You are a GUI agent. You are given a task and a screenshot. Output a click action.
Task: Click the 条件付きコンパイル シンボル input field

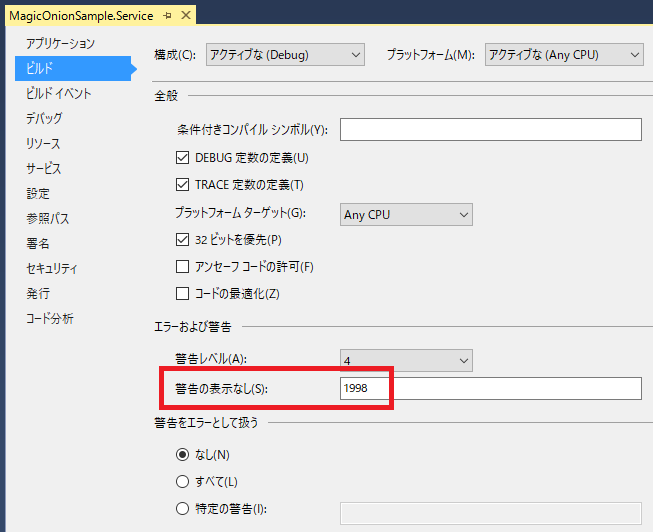click(x=491, y=130)
